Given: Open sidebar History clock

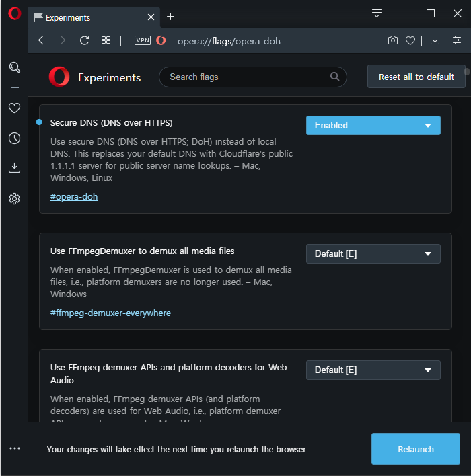Looking at the screenshot, I should (14, 138).
